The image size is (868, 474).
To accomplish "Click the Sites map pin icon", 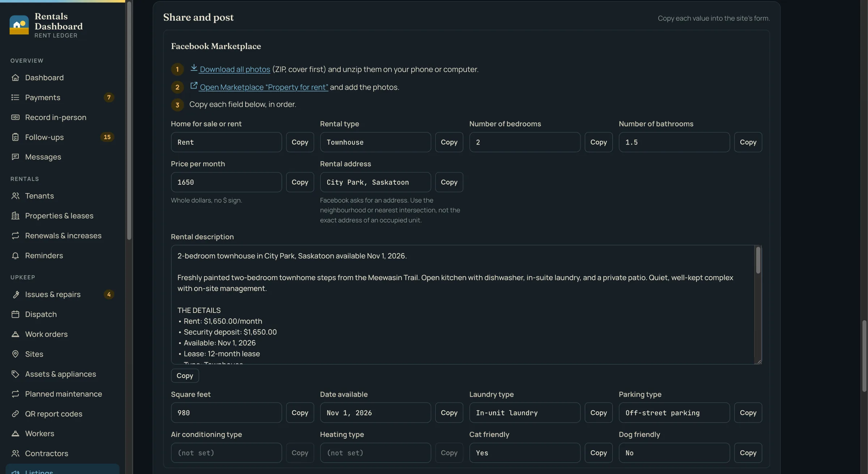I will click(15, 354).
